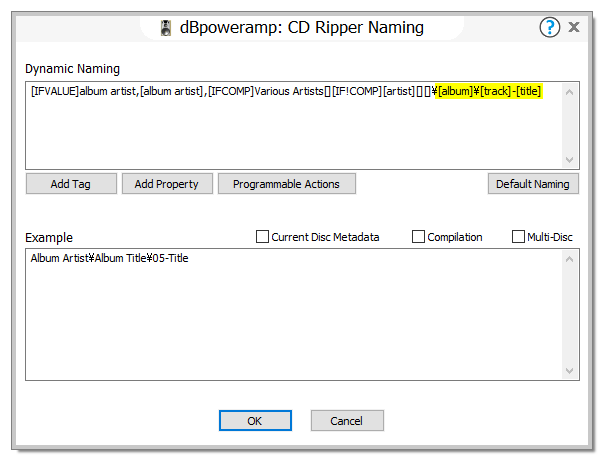Enable Current Disc Metadata checkbox
606x467 pixels.
pos(262,237)
